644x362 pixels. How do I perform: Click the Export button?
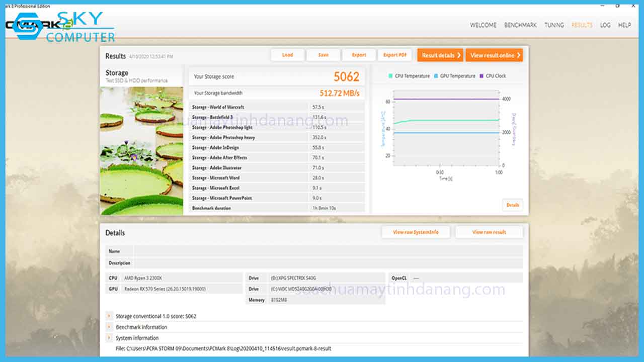click(359, 55)
